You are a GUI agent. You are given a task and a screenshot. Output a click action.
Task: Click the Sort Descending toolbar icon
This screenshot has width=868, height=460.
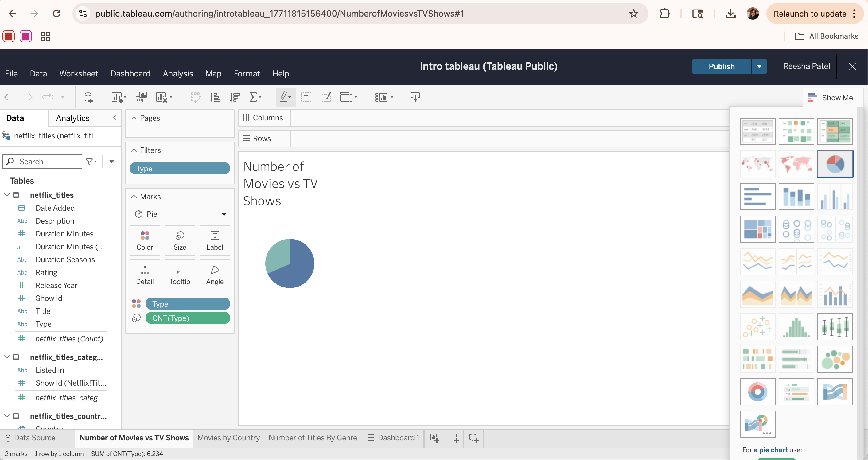point(235,97)
